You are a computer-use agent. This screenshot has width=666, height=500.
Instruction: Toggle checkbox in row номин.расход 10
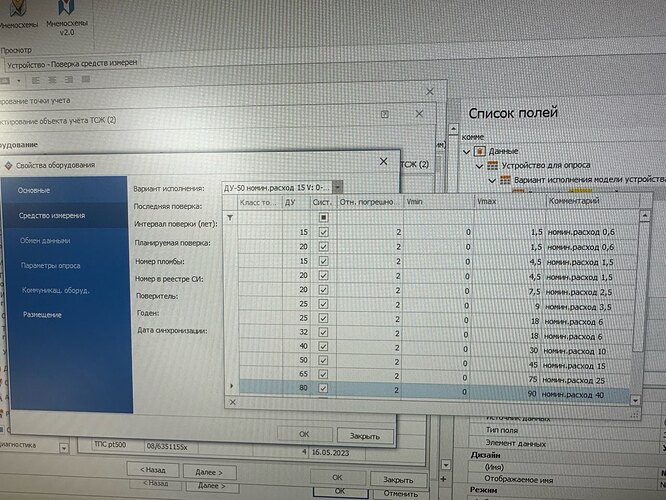coord(323,347)
